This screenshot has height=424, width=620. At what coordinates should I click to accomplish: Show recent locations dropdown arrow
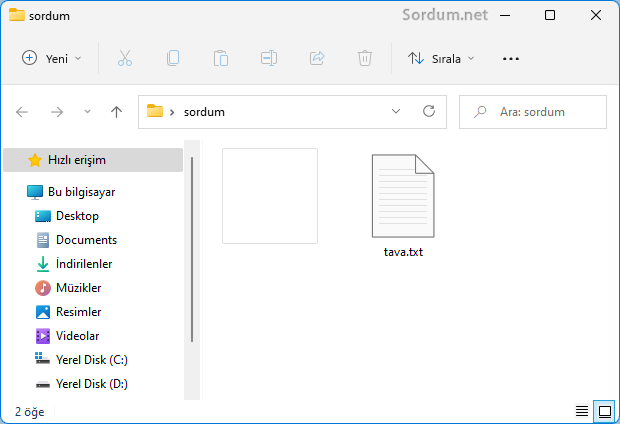point(87,112)
